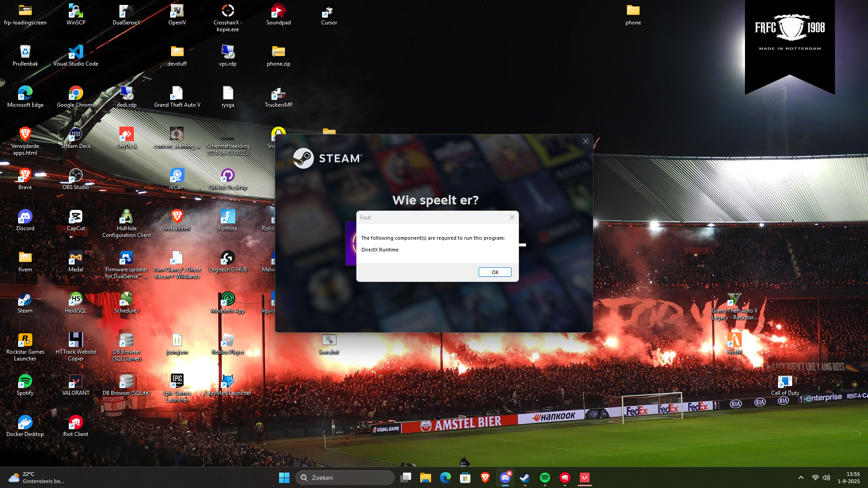Select the HeidiSQL desktop icon
This screenshot has height=488, width=868.
point(76,303)
